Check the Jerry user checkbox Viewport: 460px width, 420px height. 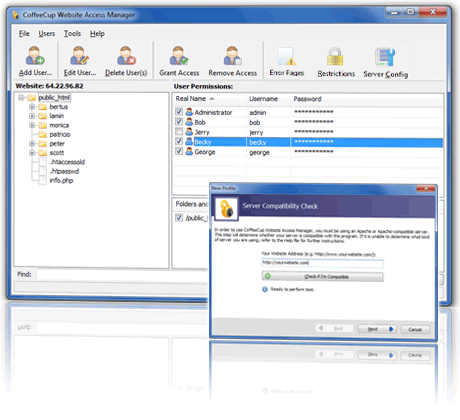(179, 131)
